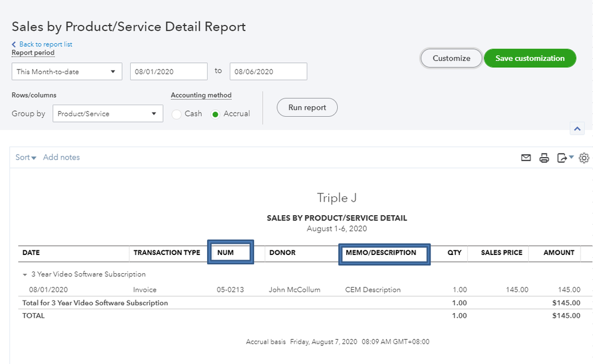Select the Accrual accounting method

point(215,114)
